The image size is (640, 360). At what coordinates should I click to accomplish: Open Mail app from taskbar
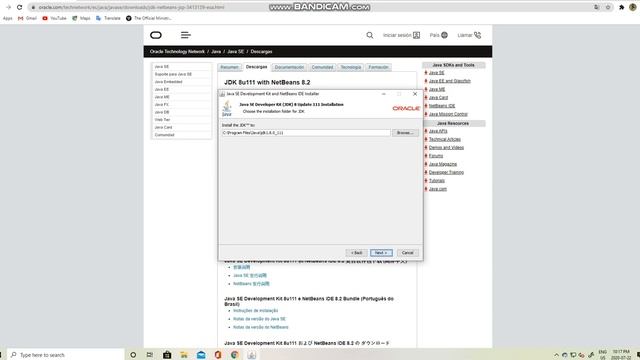coord(201,355)
